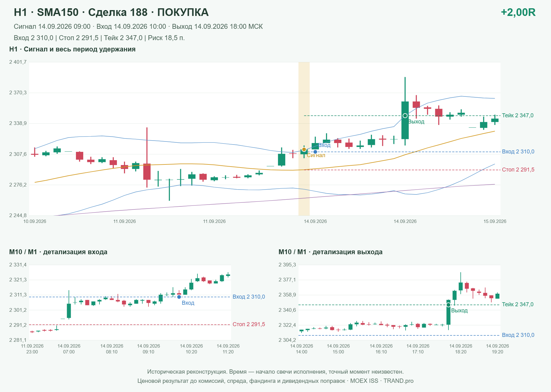This screenshot has height=392, width=551.
Task: Click the 2 395,3 axis label in the exit detail chart
Action: pyautogui.click(x=287, y=265)
